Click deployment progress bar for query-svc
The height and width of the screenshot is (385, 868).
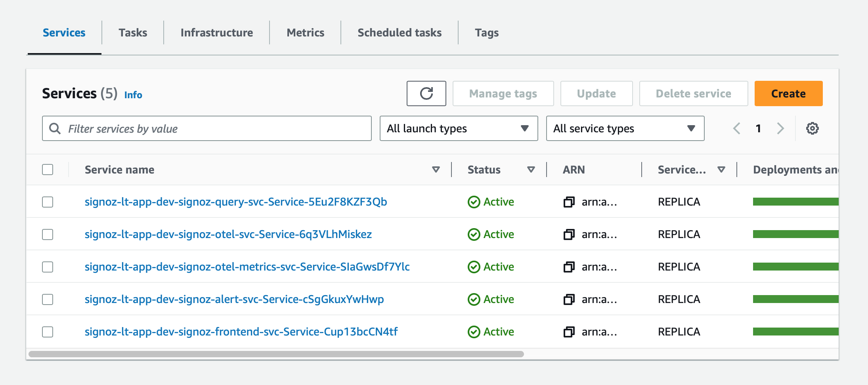click(x=795, y=202)
